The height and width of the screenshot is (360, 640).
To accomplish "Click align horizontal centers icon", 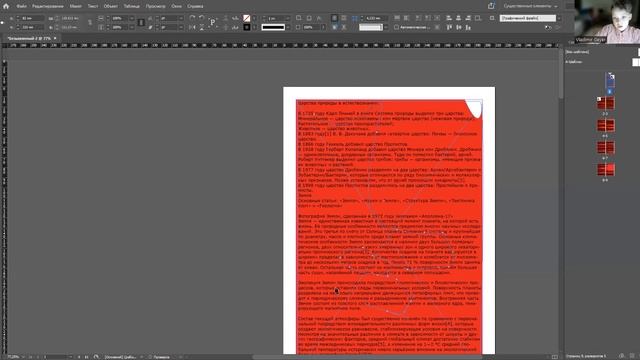I will (x=458, y=18).
